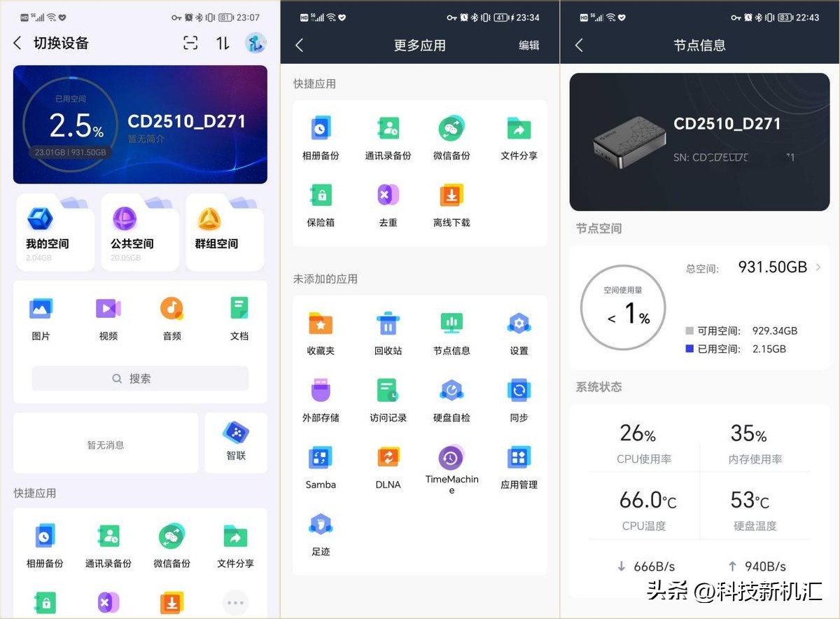Tap the more options ellipsis in quick apps
Viewport: 840px width, 619px height.
pyautogui.click(x=235, y=602)
